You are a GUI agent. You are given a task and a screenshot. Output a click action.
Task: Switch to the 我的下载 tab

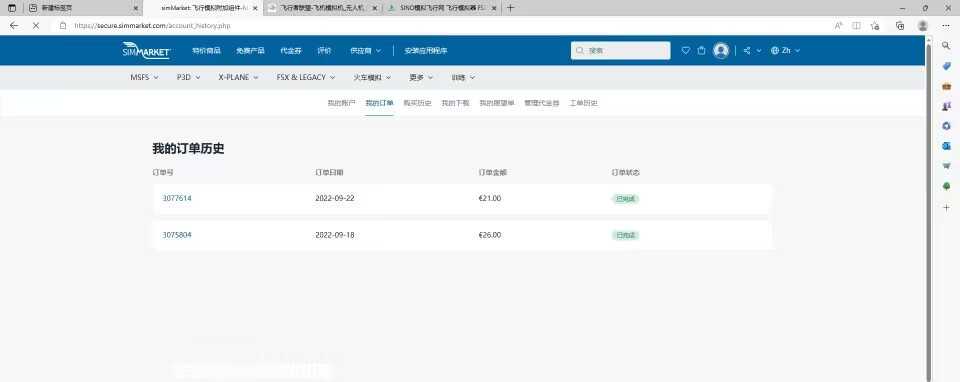click(455, 103)
